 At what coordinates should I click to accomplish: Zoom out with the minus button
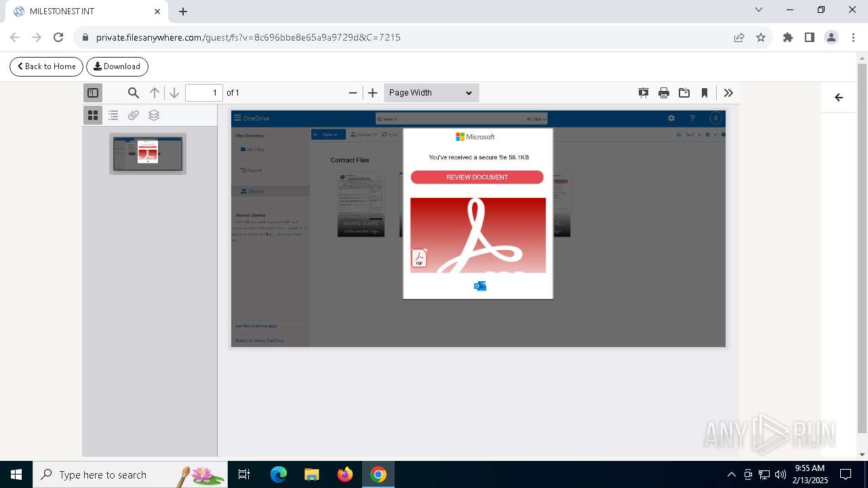click(x=353, y=93)
